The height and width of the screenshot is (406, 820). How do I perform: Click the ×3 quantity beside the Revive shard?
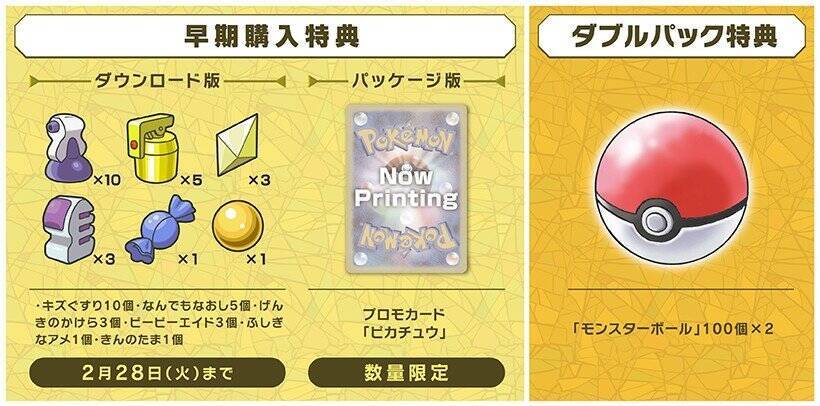coord(258,181)
